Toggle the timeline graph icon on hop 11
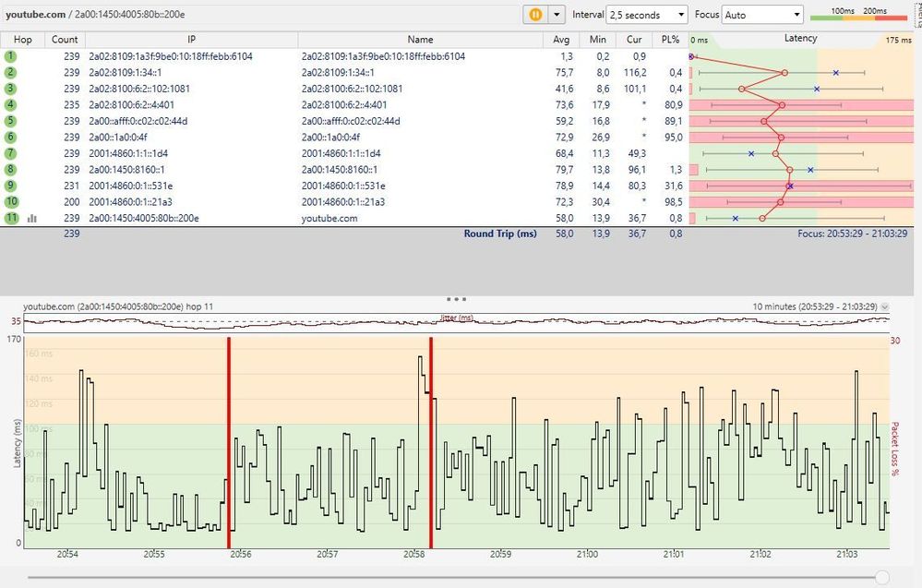922x588 pixels. point(31,218)
